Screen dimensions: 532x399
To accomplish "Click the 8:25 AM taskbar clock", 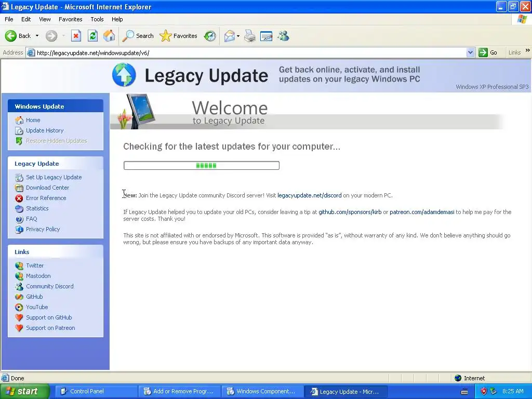I will [x=513, y=391].
